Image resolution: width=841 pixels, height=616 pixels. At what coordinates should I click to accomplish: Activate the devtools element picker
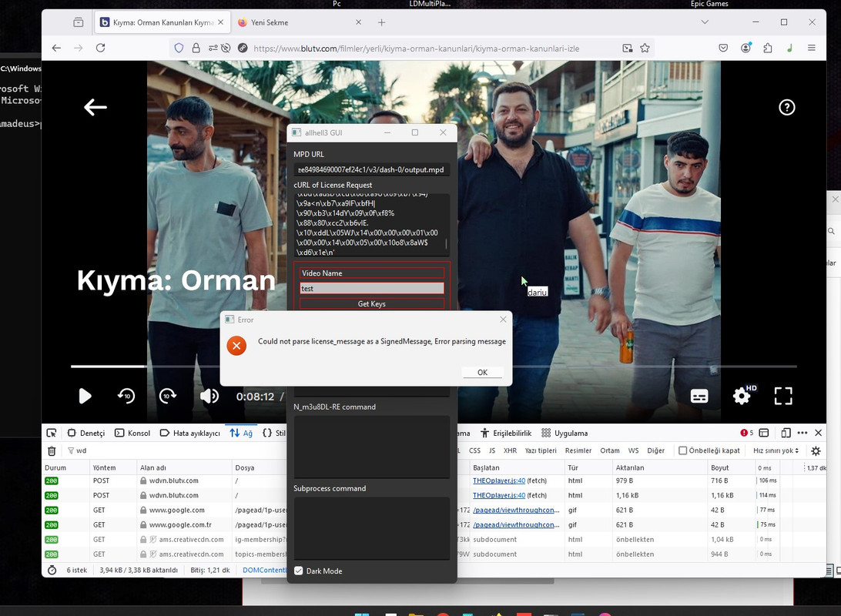(52, 433)
